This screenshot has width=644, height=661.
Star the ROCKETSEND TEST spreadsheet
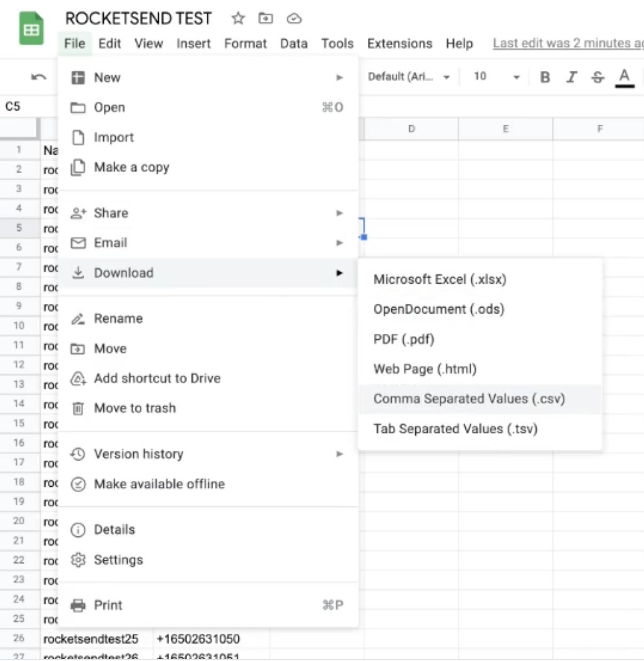click(237, 18)
